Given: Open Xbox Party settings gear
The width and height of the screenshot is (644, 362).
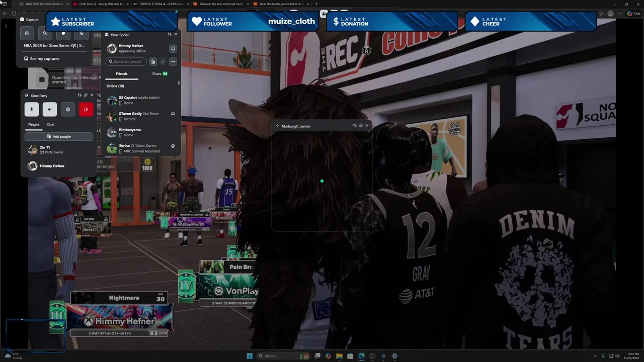Looking at the screenshot, I should (x=68, y=109).
